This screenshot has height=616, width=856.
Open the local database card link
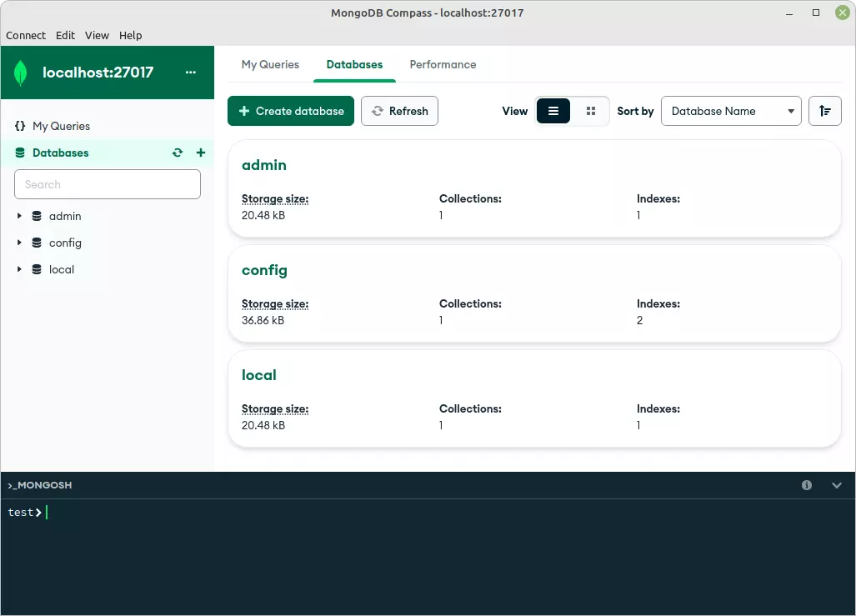[258, 376]
